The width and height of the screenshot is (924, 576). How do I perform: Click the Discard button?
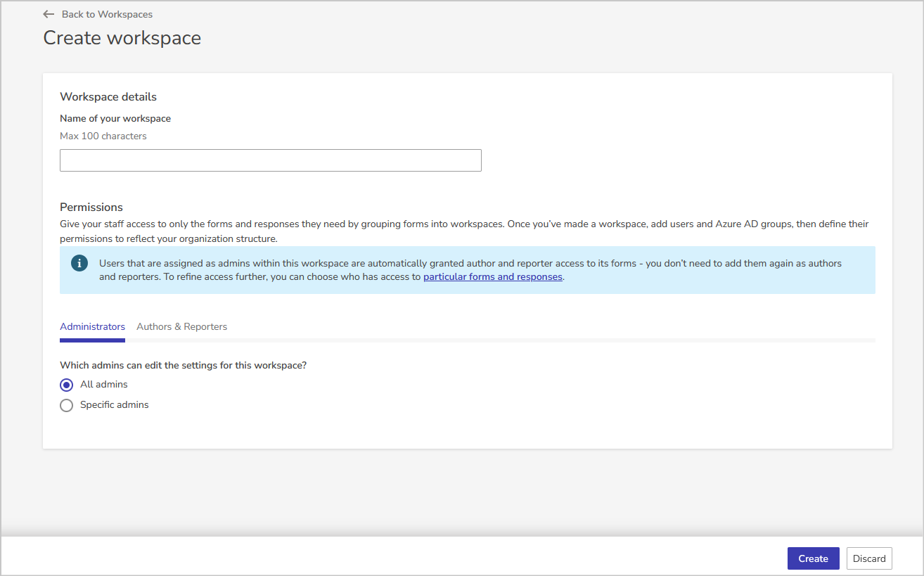(x=869, y=558)
